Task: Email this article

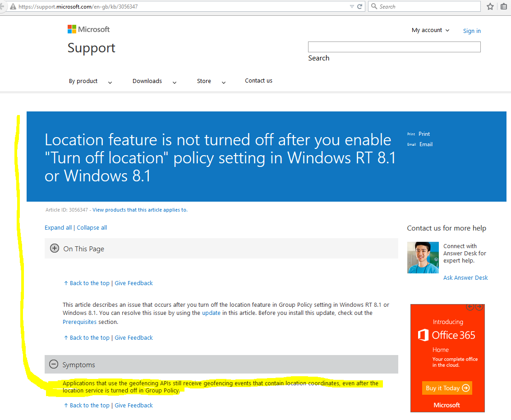Action: [x=426, y=144]
